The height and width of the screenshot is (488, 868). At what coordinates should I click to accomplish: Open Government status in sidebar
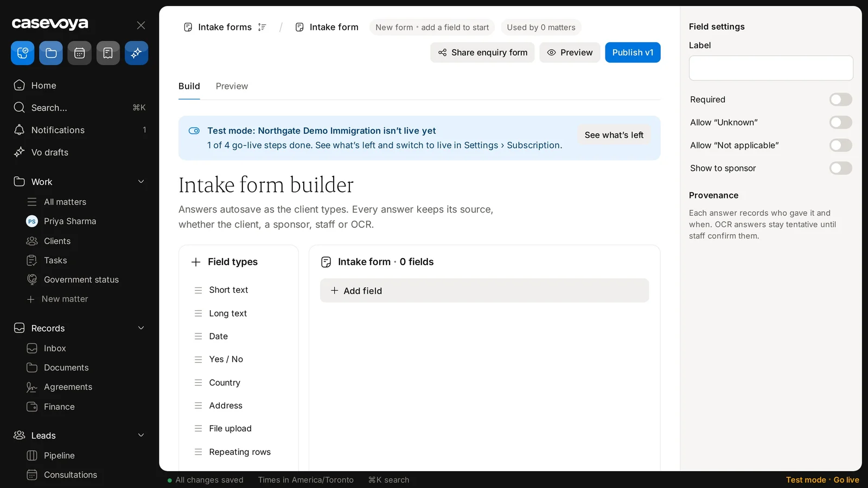tap(81, 280)
